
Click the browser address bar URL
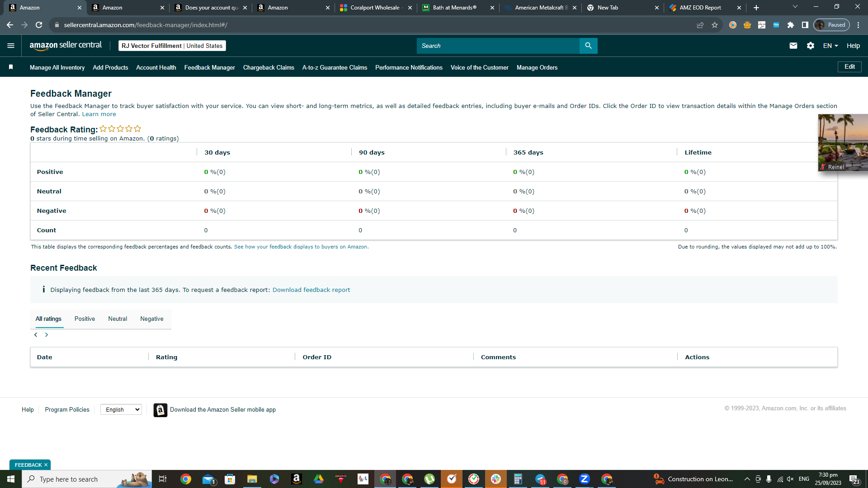point(146,25)
